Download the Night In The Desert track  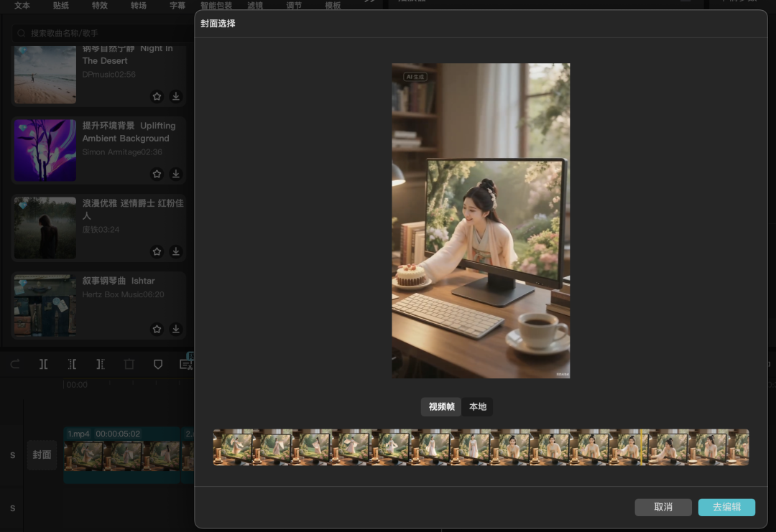click(x=175, y=96)
